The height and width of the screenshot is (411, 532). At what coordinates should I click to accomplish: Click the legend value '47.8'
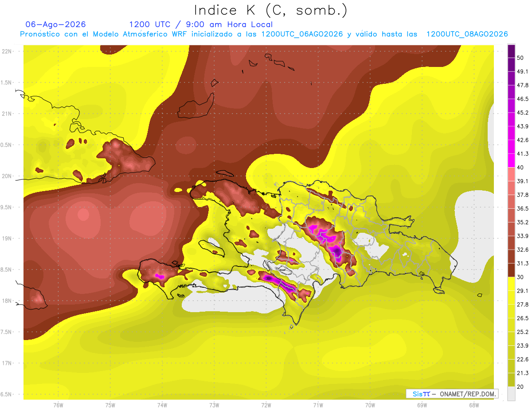coord(523,85)
